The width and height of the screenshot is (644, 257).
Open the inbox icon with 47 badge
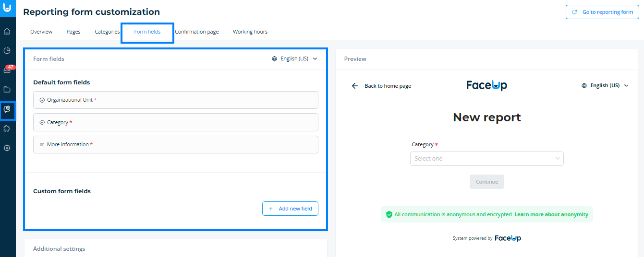pyautogui.click(x=7, y=70)
